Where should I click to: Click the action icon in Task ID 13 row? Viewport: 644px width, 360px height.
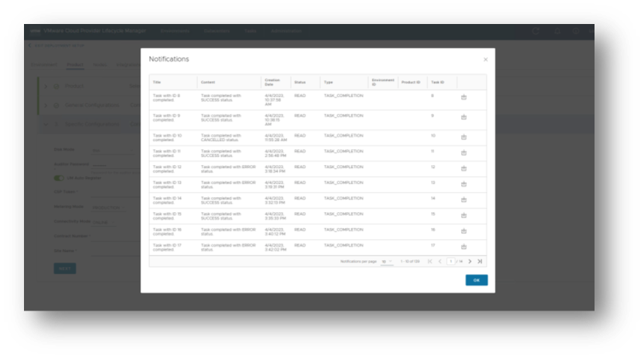click(464, 184)
